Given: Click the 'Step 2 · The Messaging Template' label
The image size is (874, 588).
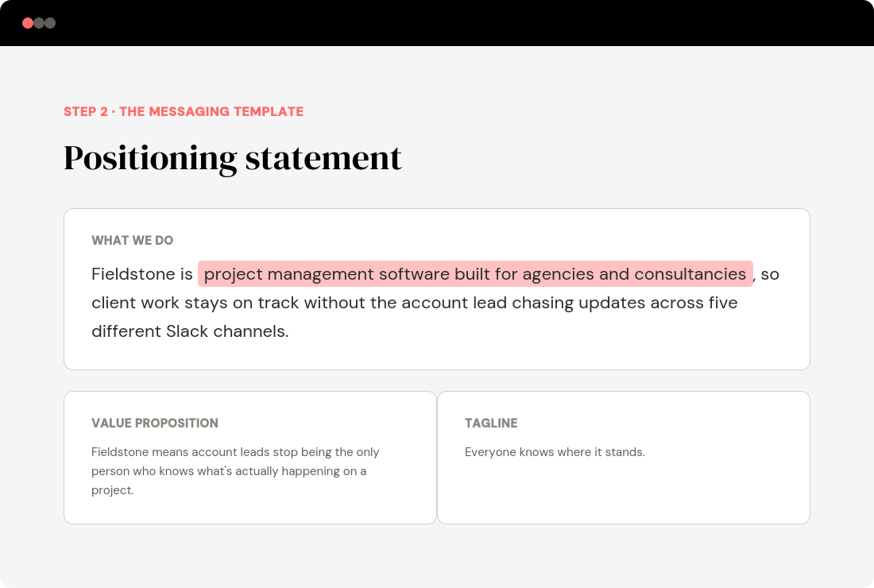Looking at the screenshot, I should click(184, 111).
